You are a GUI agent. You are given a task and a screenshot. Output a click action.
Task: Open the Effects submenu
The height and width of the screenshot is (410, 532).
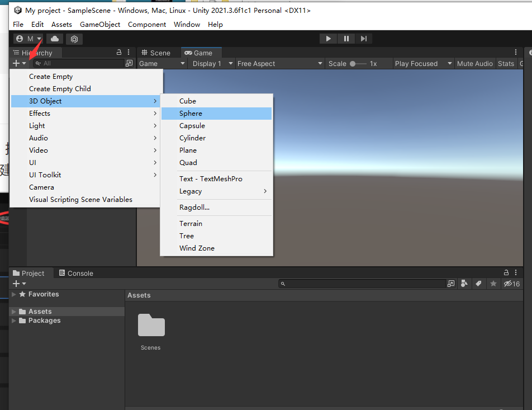86,114
